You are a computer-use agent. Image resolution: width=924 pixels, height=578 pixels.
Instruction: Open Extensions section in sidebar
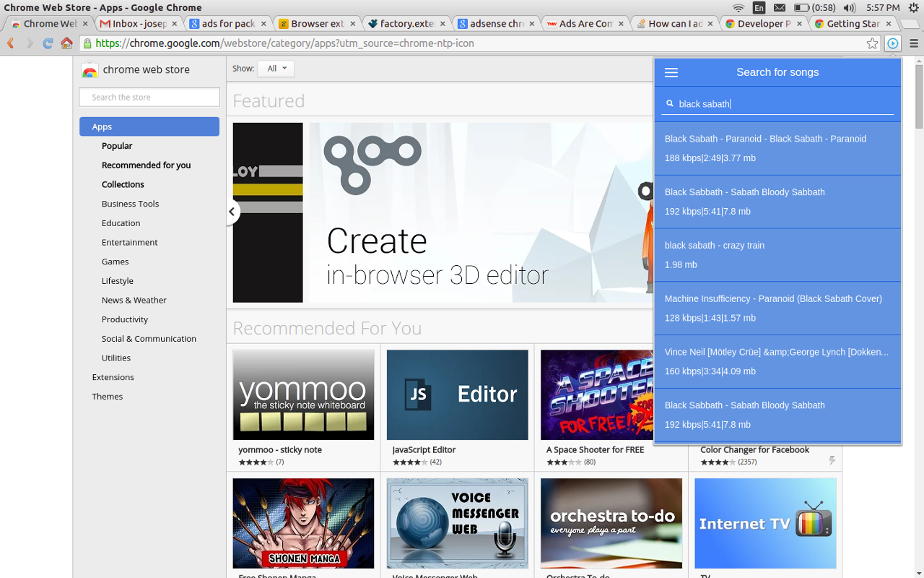point(113,377)
